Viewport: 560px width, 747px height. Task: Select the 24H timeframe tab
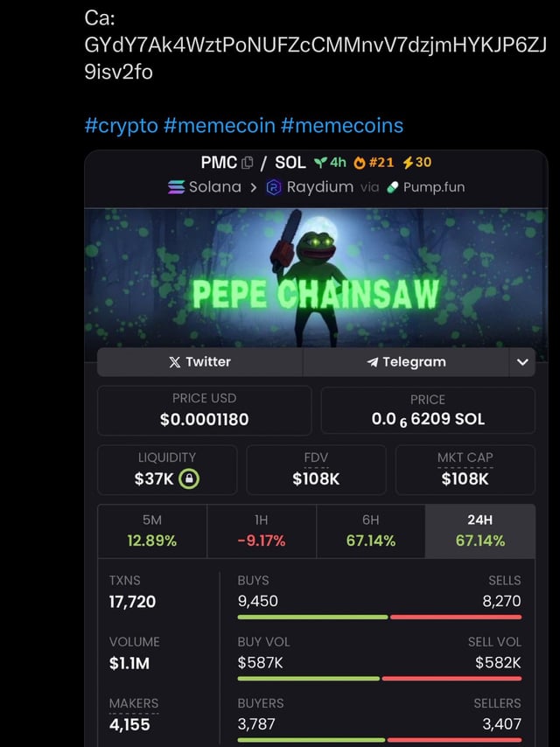pos(479,531)
